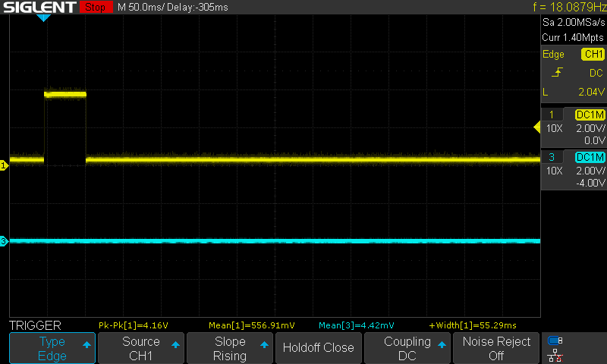Click the USB device status icon
The image size is (607, 364).
tap(555, 340)
